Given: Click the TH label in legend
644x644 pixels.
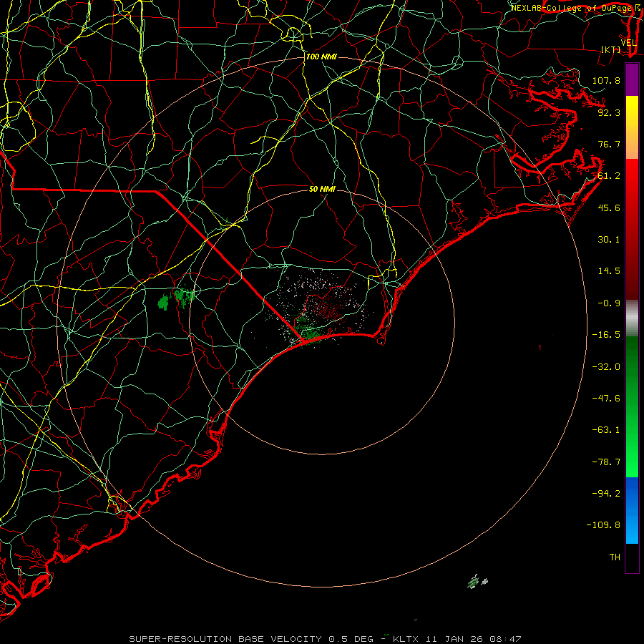Looking at the screenshot, I should [x=615, y=557].
